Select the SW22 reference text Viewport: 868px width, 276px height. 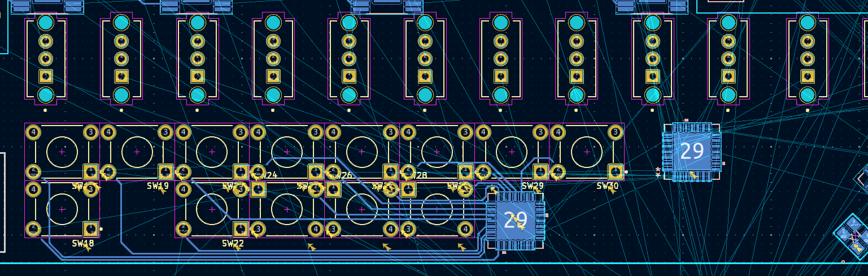(233, 243)
